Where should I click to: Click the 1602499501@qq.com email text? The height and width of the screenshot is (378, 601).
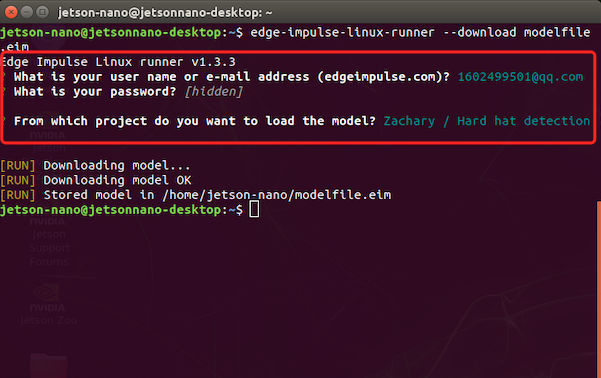tap(520, 77)
